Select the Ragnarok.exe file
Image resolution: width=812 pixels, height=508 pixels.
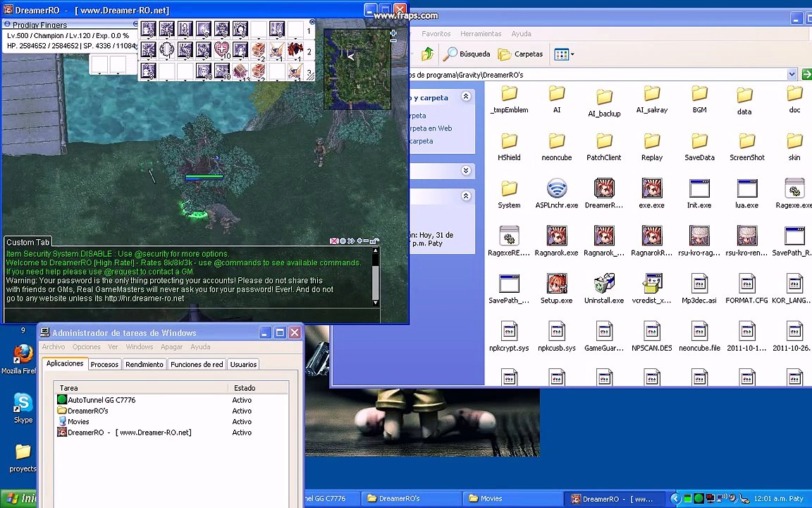[x=557, y=241]
